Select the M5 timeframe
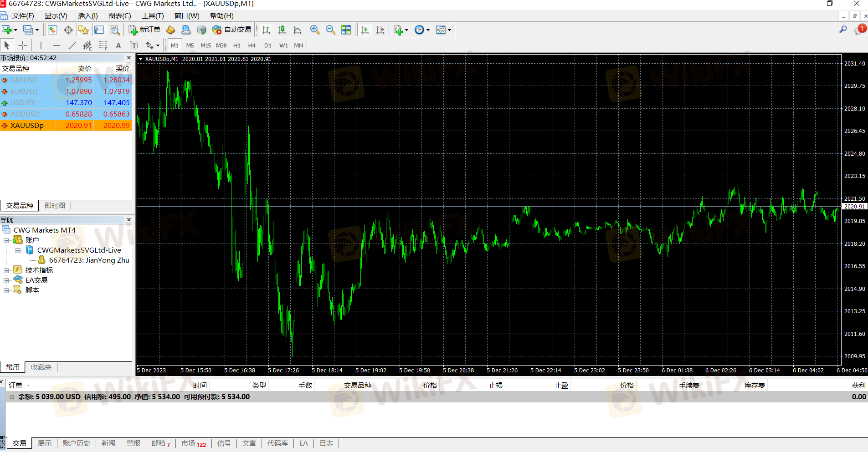The height and width of the screenshot is (452, 868). [x=190, y=46]
